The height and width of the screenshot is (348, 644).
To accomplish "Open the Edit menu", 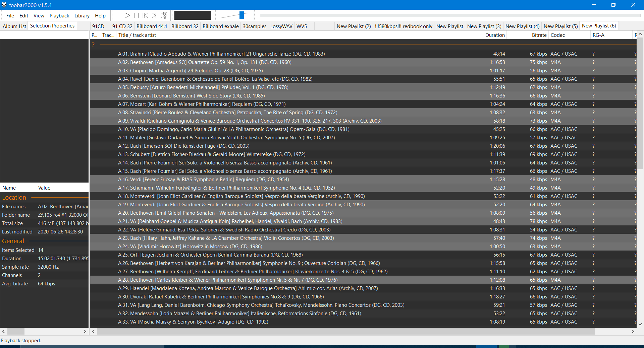I will [24, 16].
